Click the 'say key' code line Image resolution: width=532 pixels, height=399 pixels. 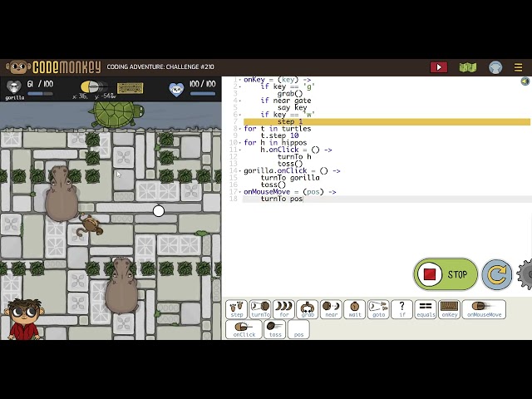pyautogui.click(x=292, y=108)
